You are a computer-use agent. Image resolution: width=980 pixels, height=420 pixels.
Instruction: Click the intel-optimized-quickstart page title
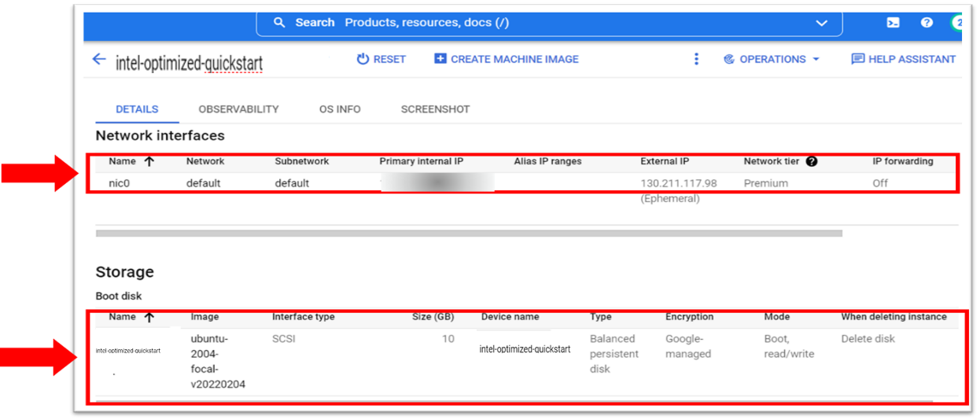189,63
